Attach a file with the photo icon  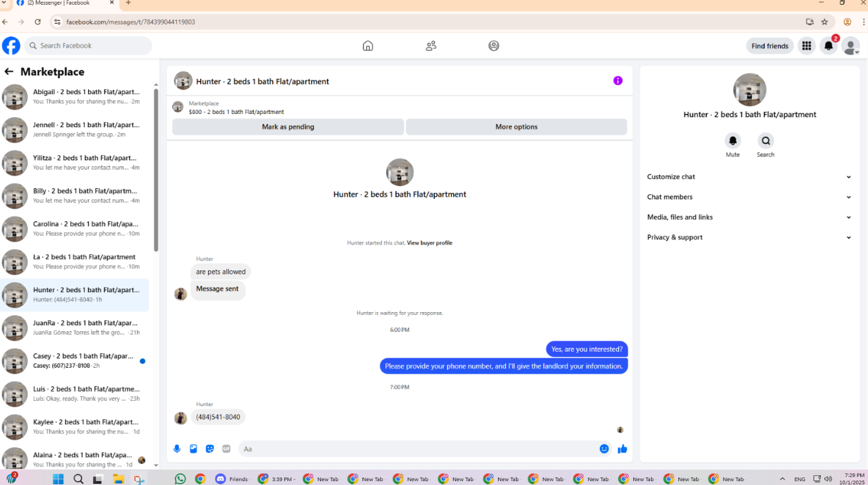coord(193,449)
